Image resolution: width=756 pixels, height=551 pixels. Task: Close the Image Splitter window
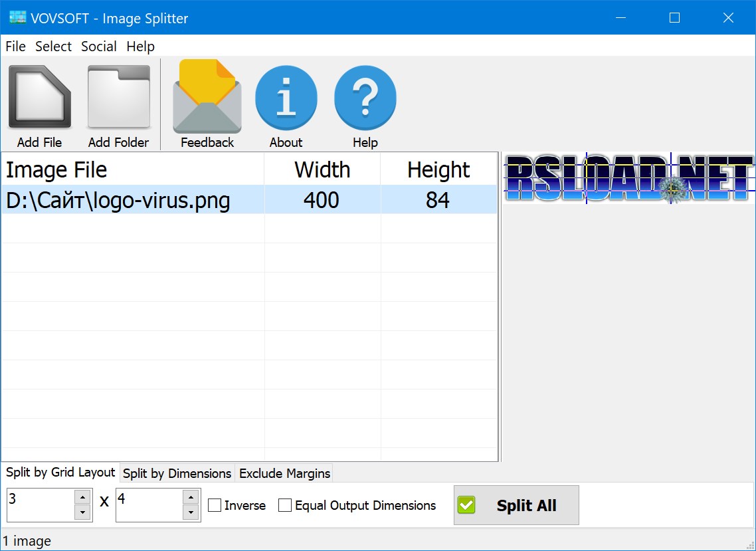[728, 18]
